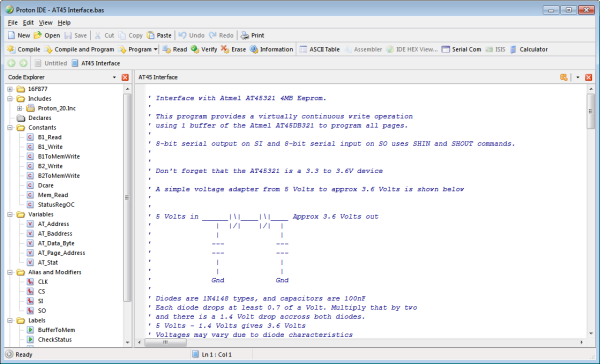600x364 pixels.
Task: Click the Save toolbar button
Action: pyautogui.click(x=76, y=35)
